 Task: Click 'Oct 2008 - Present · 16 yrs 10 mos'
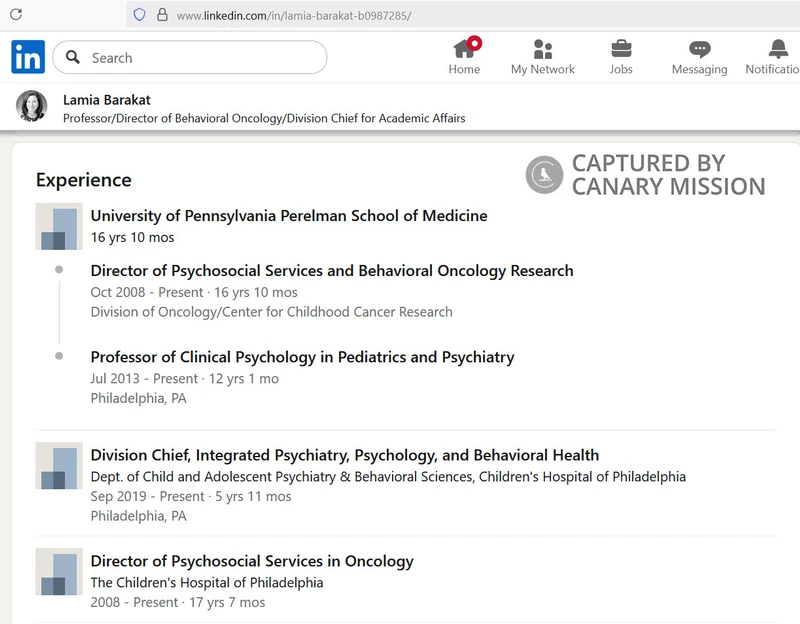(194, 292)
